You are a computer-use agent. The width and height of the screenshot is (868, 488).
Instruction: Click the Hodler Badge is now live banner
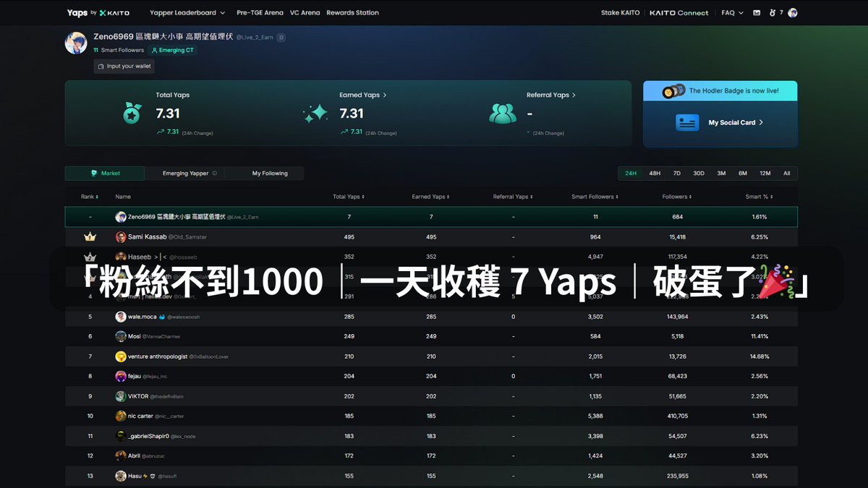point(720,90)
